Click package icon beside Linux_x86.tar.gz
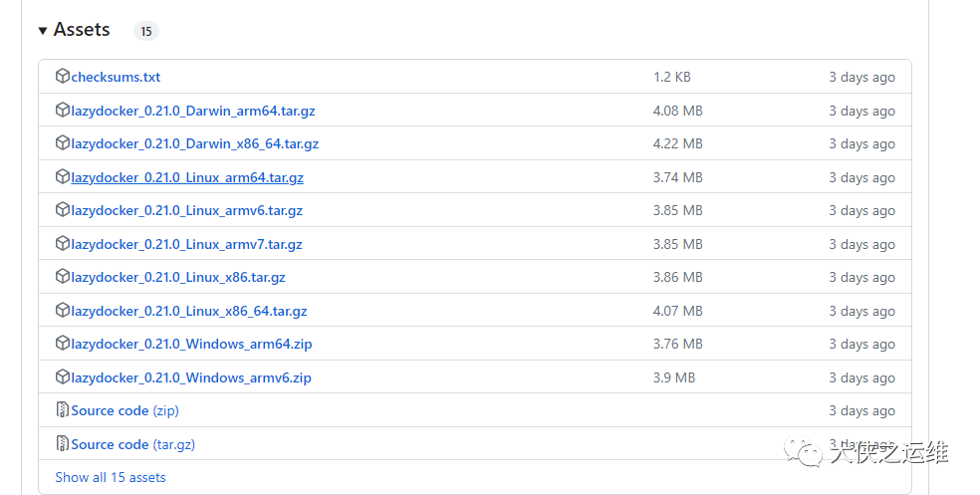The width and height of the screenshot is (980, 495). coord(62,276)
